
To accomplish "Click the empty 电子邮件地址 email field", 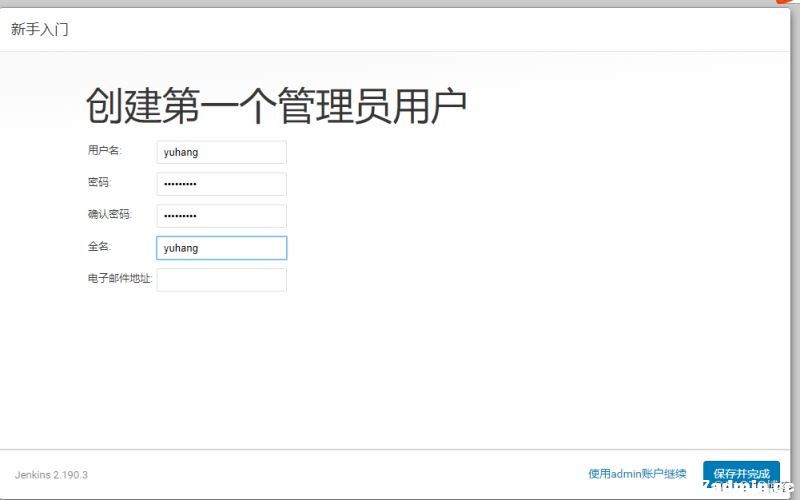I will pos(221,280).
